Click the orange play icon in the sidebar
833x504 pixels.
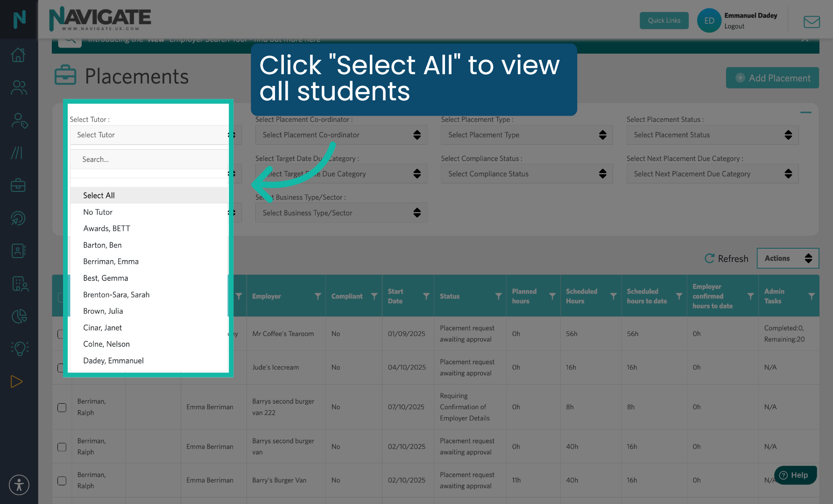(x=17, y=381)
